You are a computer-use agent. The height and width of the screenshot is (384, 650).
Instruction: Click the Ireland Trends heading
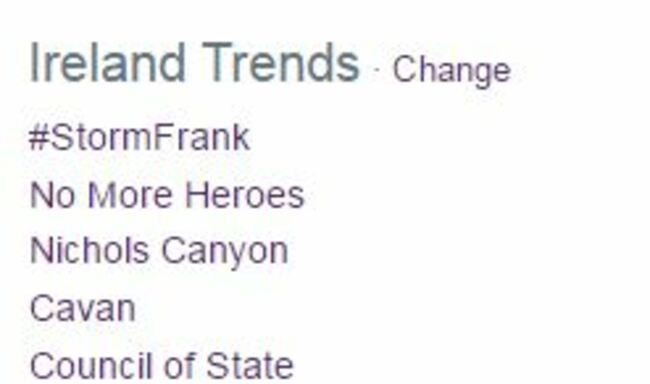[194, 63]
